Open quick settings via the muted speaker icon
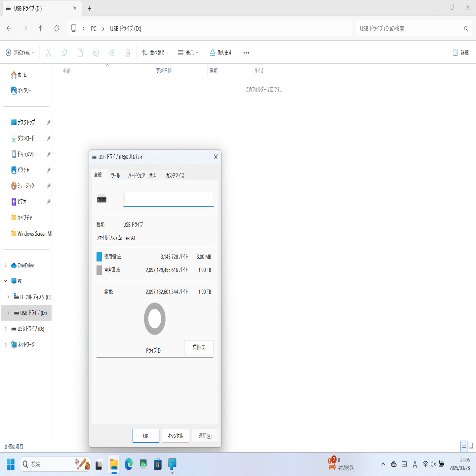This screenshot has height=476, width=476. tap(433, 464)
